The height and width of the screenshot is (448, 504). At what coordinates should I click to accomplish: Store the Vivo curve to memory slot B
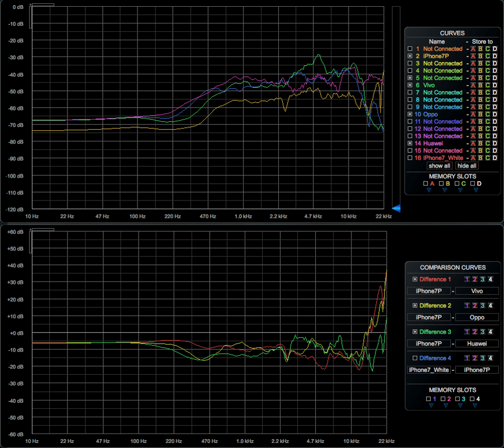pos(479,85)
